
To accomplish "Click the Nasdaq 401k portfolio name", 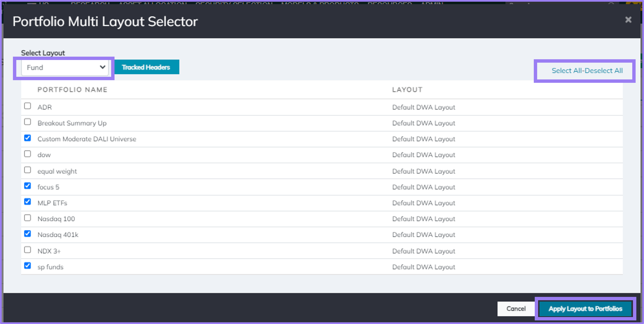I will tap(58, 235).
